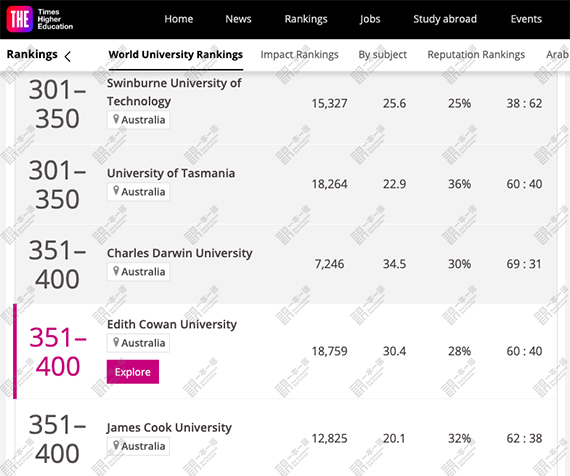Click Australia tag under Charles Darwin University

click(138, 272)
